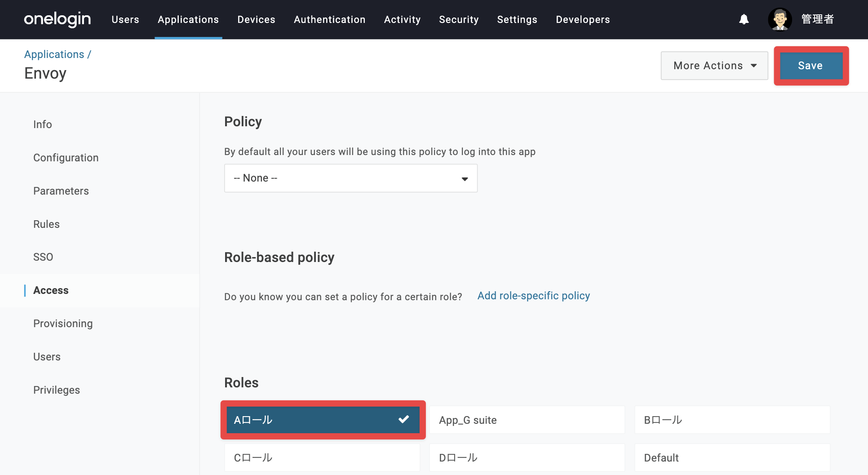Click Add role-specific policy link
Screen dimensions: 868x475
tap(534, 296)
